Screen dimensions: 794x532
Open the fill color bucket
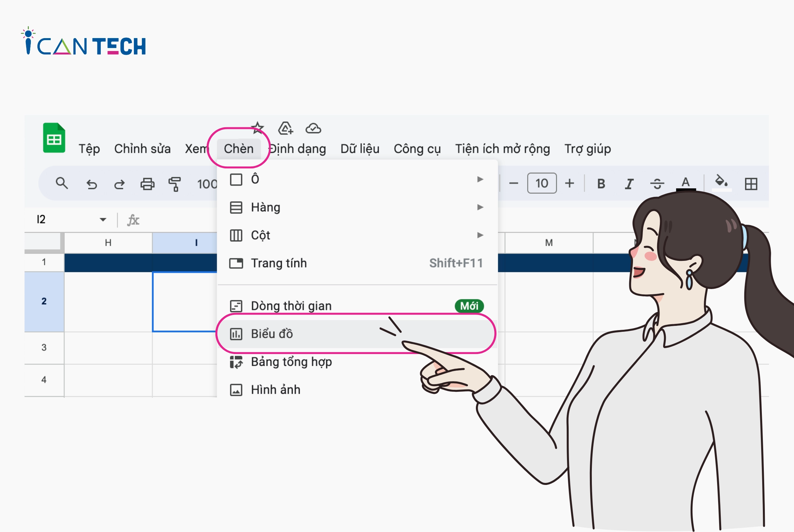click(721, 183)
